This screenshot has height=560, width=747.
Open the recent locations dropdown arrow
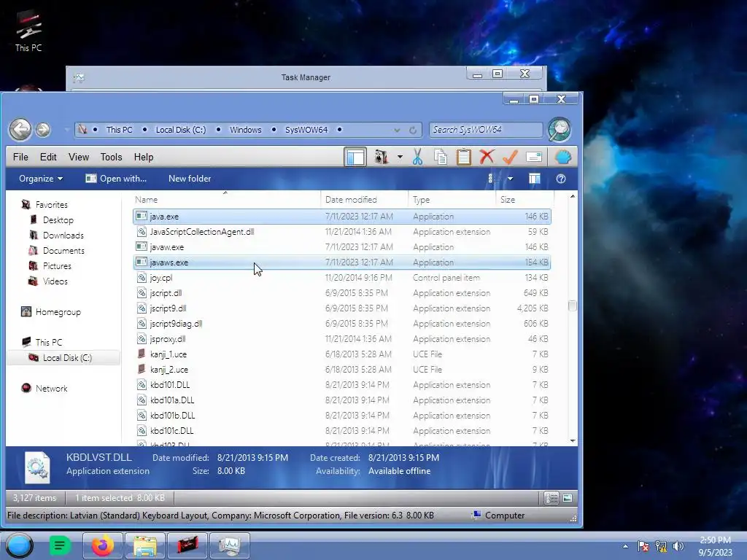click(66, 130)
